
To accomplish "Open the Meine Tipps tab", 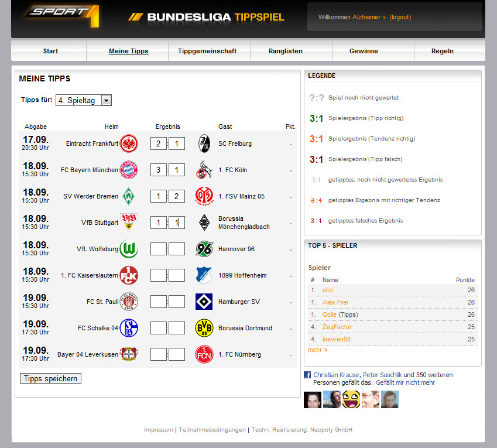I will 128,51.
